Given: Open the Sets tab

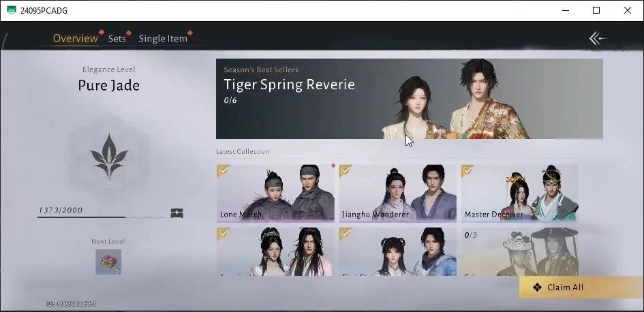Looking at the screenshot, I should (x=117, y=39).
